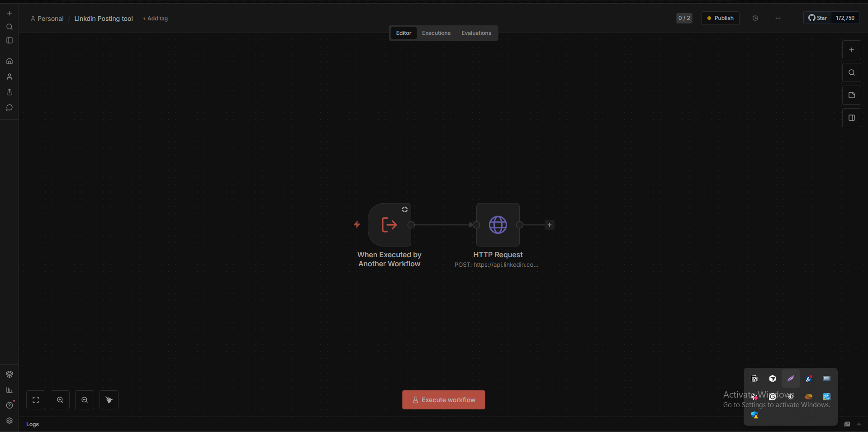This screenshot has height=432, width=868.
Task: Add a node after HTTP Request
Action: pyautogui.click(x=550, y=225)
